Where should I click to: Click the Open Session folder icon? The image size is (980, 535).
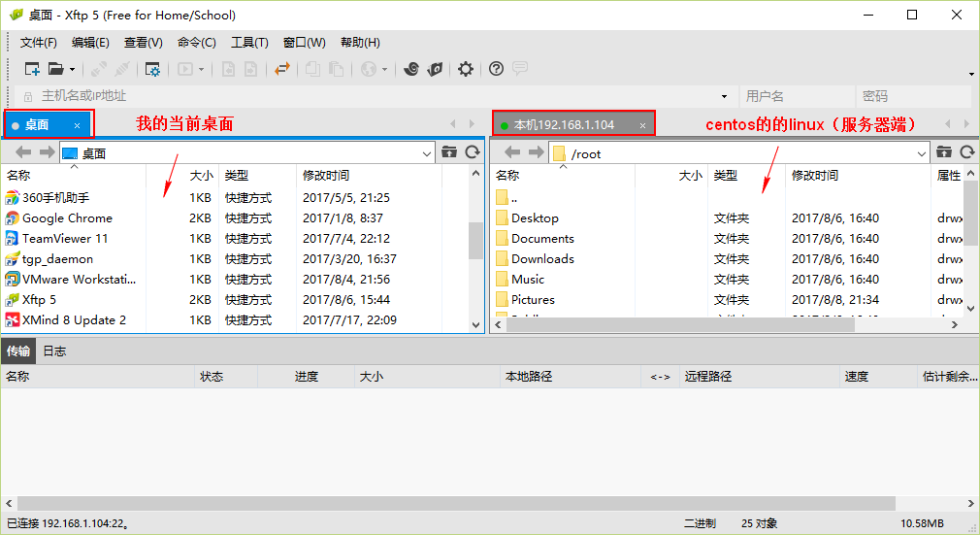55,69
